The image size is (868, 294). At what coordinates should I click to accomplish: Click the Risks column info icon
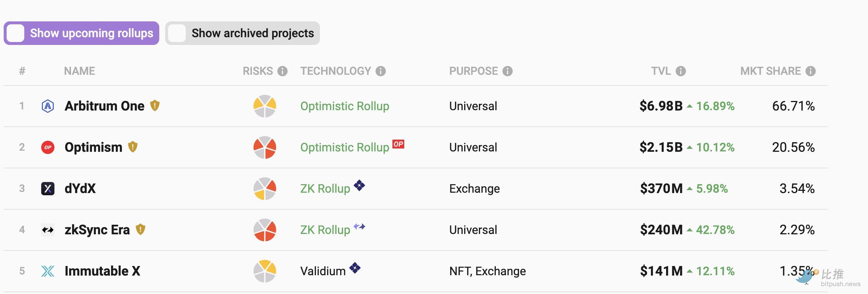click(282, 71)
